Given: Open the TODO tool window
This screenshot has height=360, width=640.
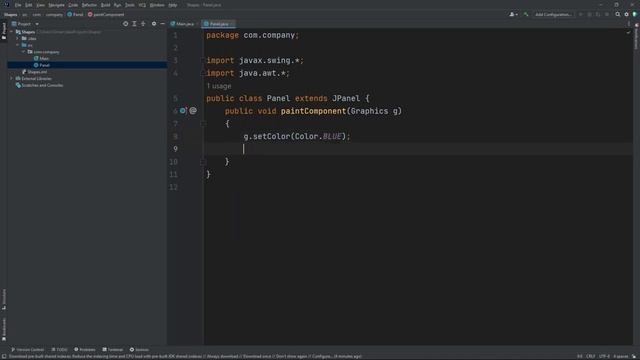Looking at the screenshot, I should click(x=59, y=350).
